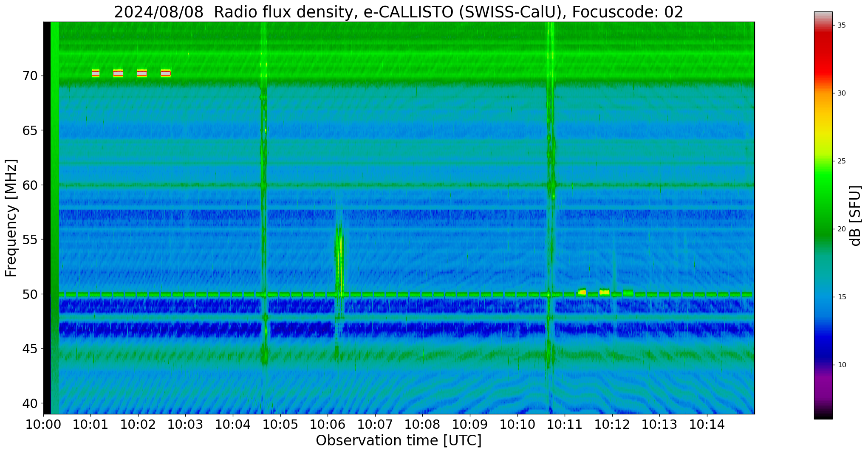Click the 70 MHz frequency tick label
This screenshot has width=868, height=453.
[x=30, y=76]
